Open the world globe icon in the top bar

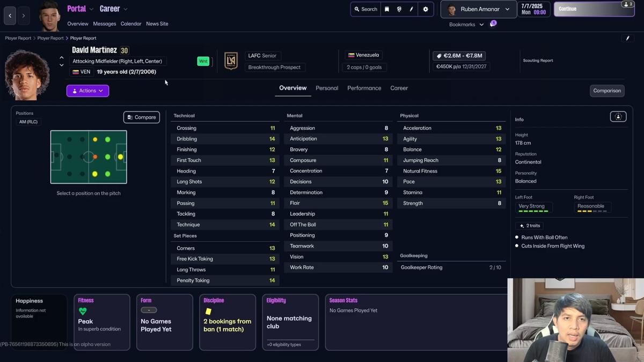[398, 9]
